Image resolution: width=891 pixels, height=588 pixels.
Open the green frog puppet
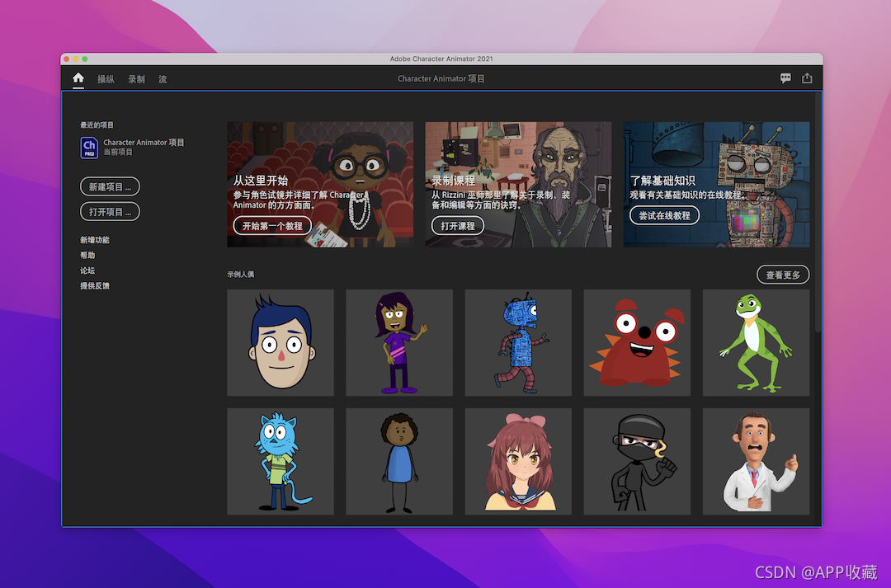tap(757, 342)
